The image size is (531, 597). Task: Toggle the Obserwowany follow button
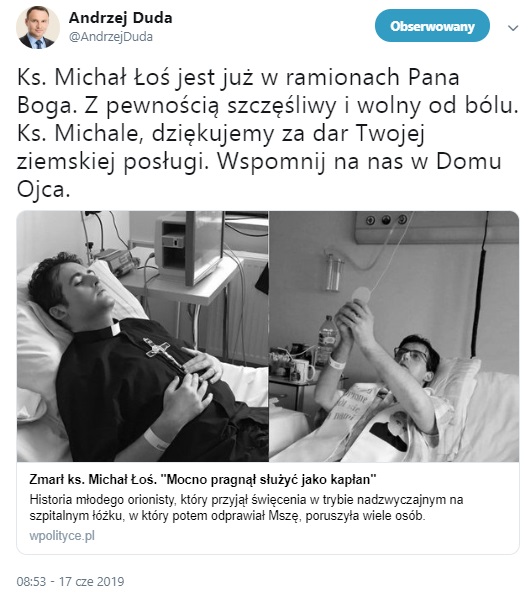click(432, 26)
